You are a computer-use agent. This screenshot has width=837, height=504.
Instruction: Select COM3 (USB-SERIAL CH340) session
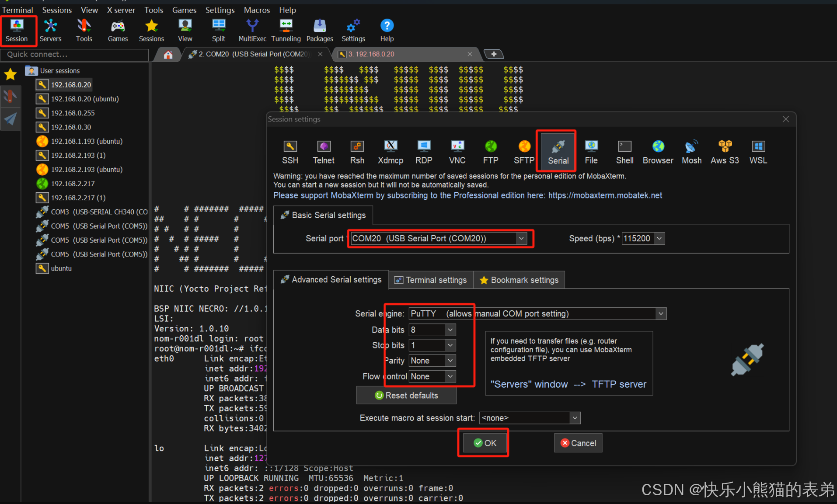[x=92, y=212]
